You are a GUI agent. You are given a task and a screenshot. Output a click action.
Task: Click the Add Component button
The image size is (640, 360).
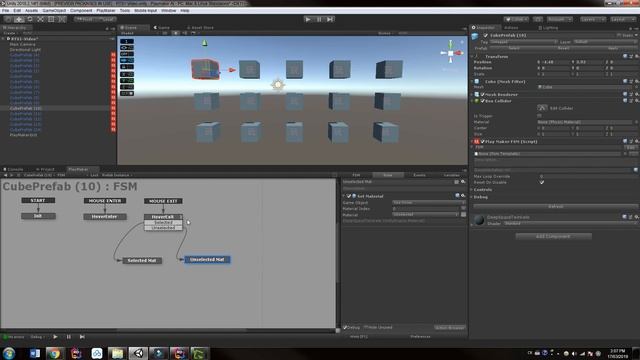click(553, 236)
